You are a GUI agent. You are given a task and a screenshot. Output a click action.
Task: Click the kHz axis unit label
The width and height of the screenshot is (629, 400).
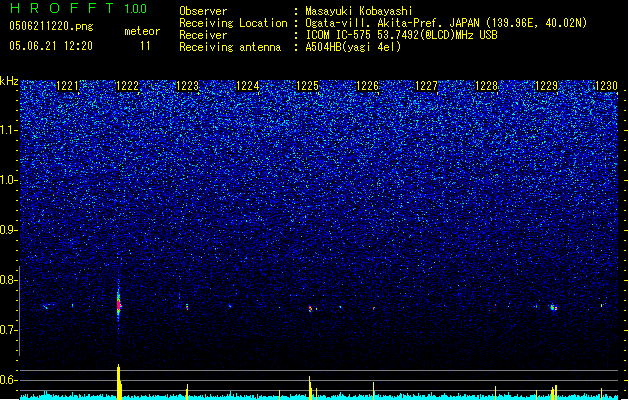(x=9, y=81)
